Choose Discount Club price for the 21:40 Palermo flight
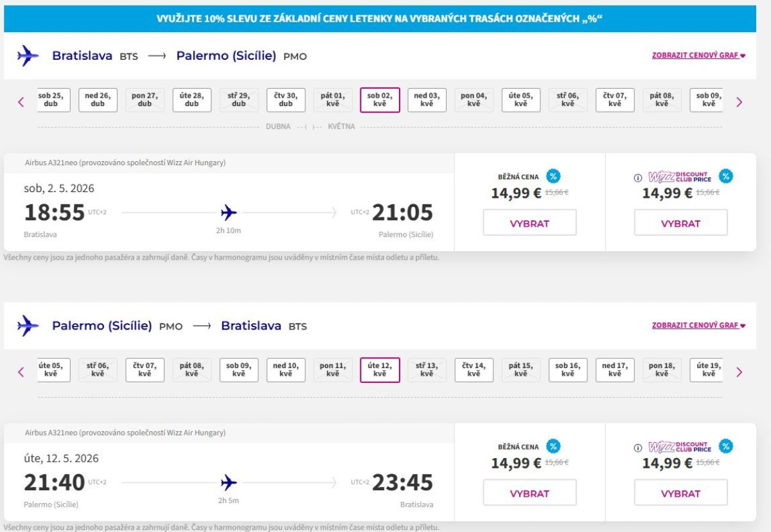The image size is (771, 532). tap(680, 493)
